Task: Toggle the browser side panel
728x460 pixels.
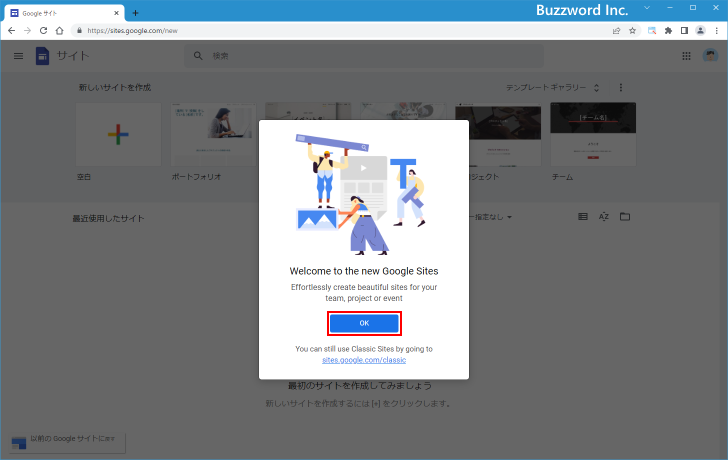Action: pyautogui.click(x=684, y=31)
